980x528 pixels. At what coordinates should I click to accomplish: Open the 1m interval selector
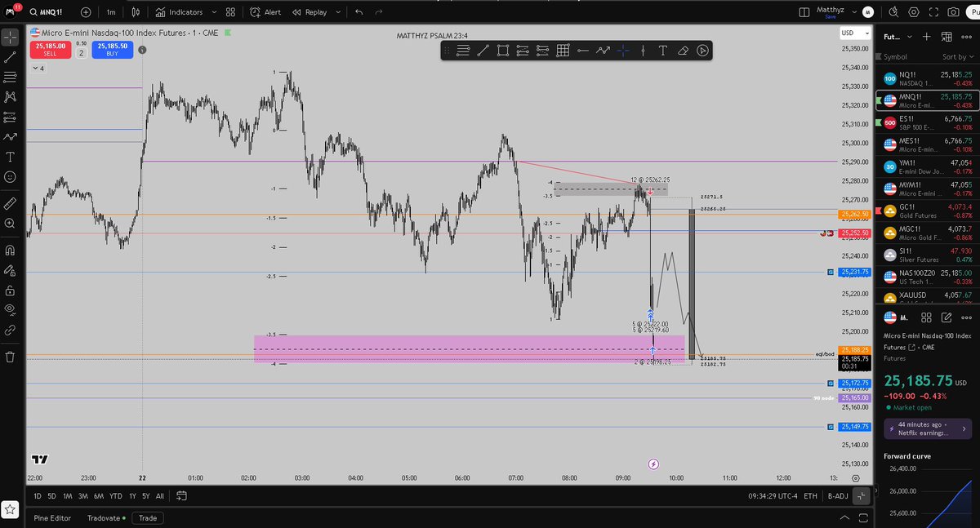[x=110, y=12]
